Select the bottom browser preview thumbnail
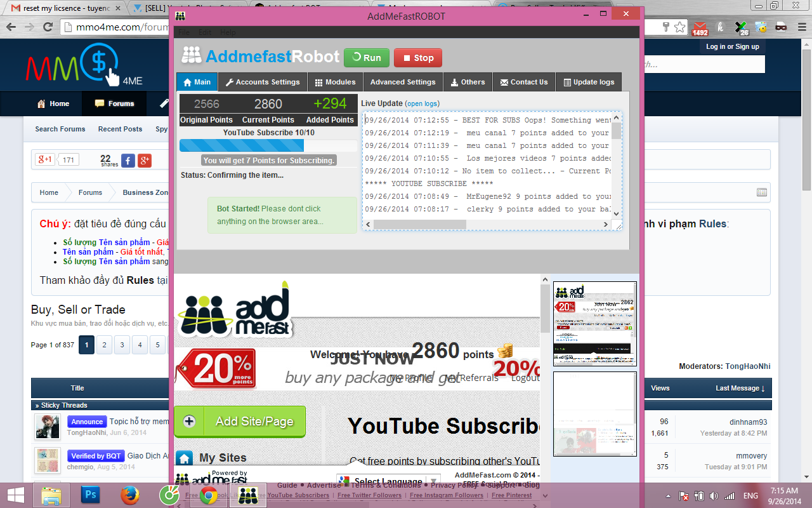 (595, 413)
